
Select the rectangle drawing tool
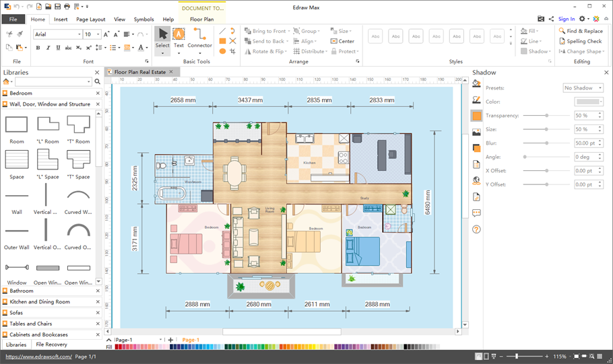tap(222, 41)
